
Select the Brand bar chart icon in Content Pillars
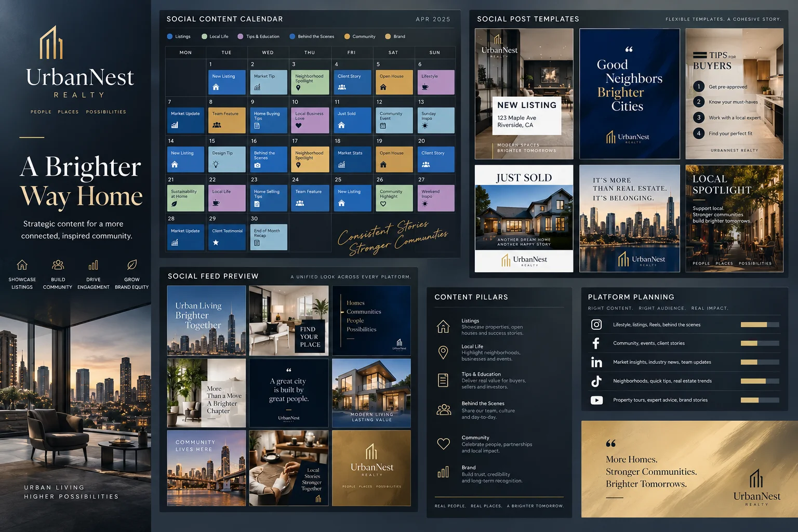pyautogui.click(x=443, y=472)
